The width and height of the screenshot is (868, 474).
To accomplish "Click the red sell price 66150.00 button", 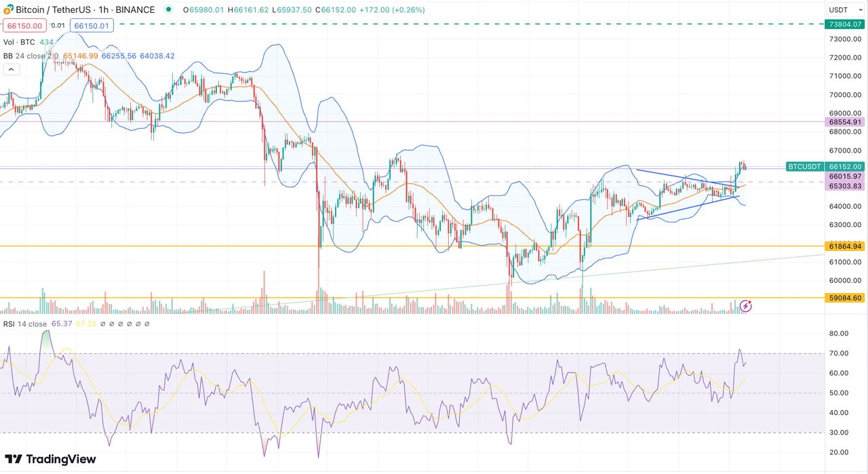I will 24,26.
